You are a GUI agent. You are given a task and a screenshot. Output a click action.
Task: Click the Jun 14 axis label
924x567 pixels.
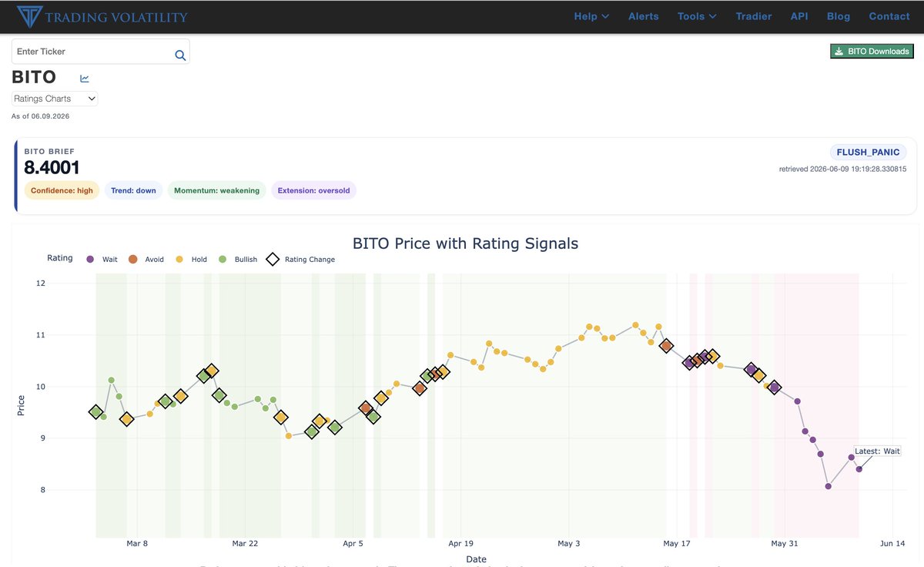892,544
